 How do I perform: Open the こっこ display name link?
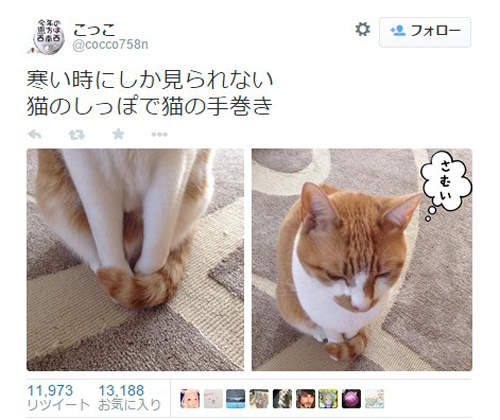point(94,29)
